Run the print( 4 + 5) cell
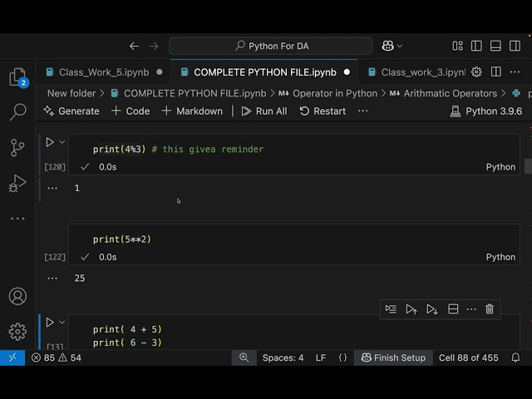The height and width of the screenshot is (399, 532). [x=50, y=323]
